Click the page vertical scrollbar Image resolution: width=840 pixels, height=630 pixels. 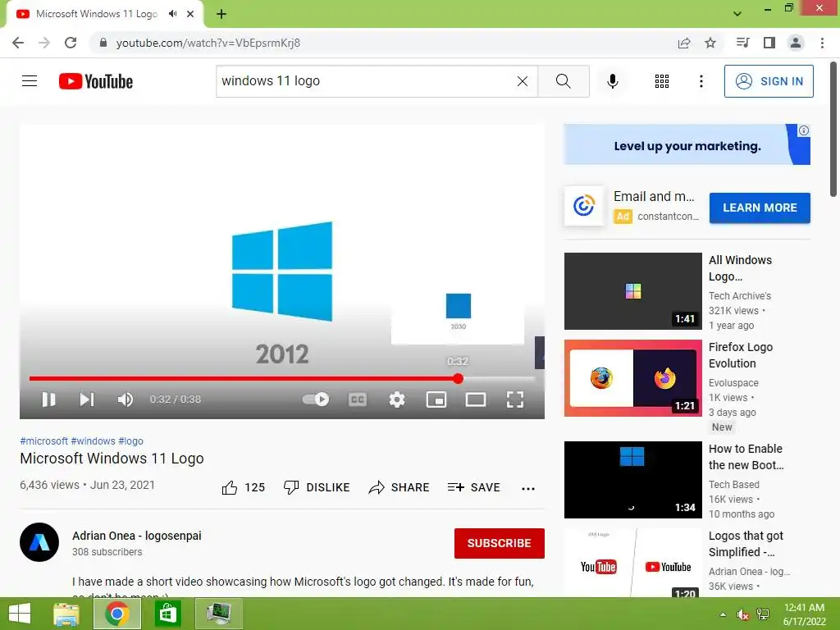pos(833,129)
